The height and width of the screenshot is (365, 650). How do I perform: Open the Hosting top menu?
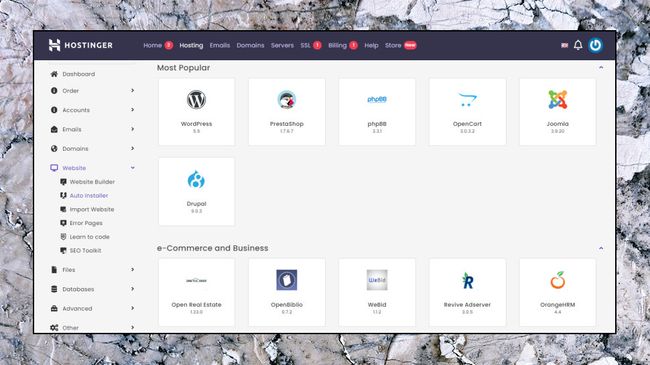[191, 45]
